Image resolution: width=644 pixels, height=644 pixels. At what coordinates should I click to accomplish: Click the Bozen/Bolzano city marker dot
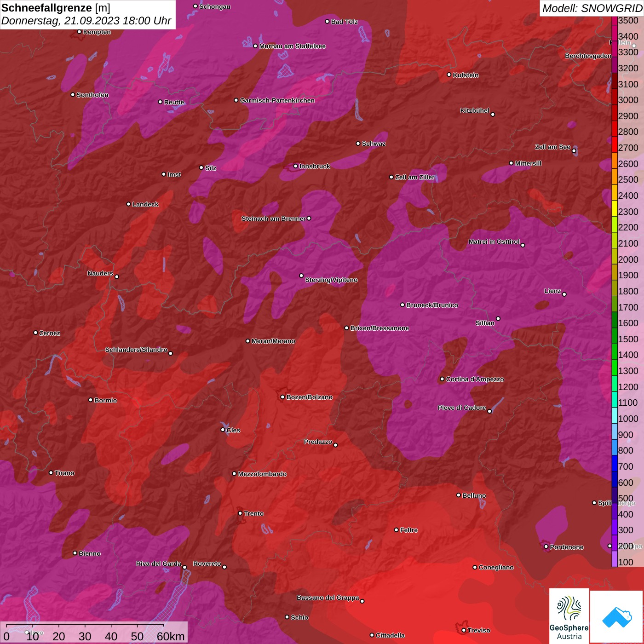tap(283, 397)
